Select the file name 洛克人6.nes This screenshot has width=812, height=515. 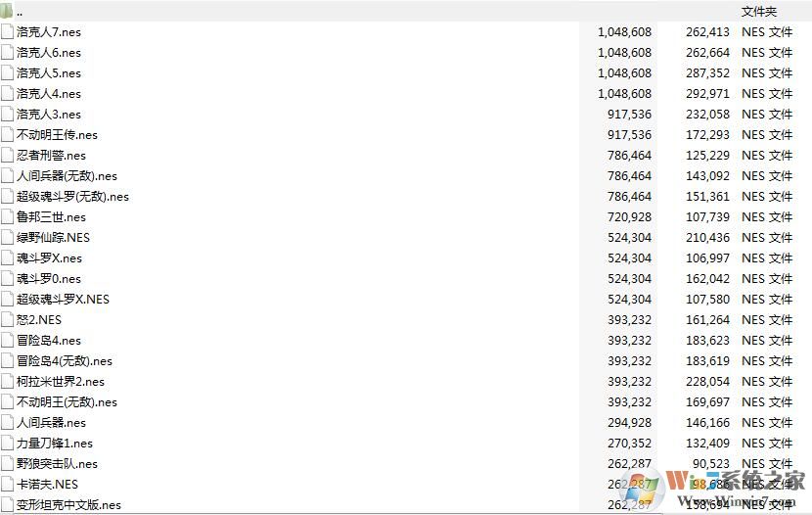tap(49, 53)
